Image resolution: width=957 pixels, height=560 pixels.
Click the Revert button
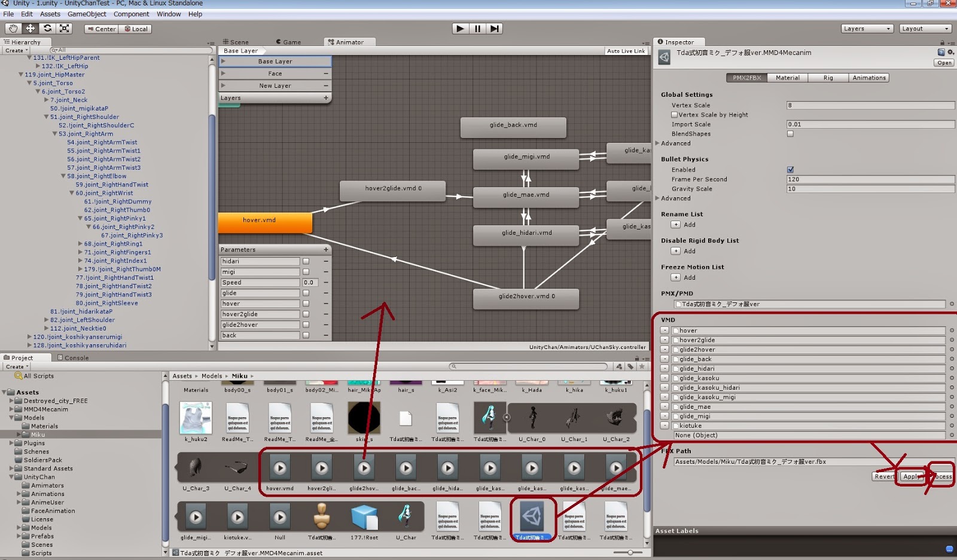tap(884, 476)
